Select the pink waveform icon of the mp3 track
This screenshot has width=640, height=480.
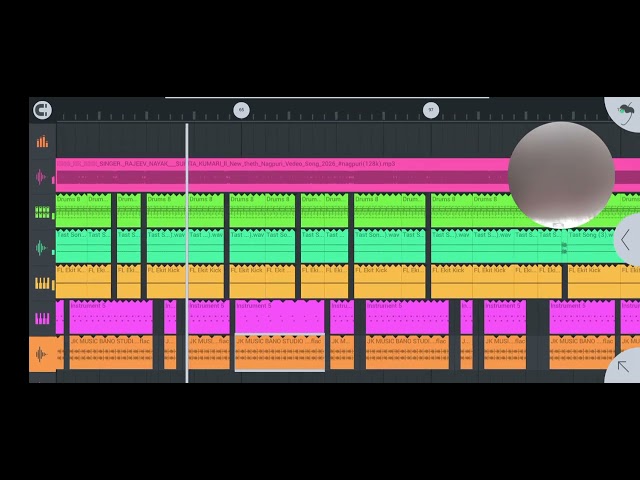pos(40,177)
